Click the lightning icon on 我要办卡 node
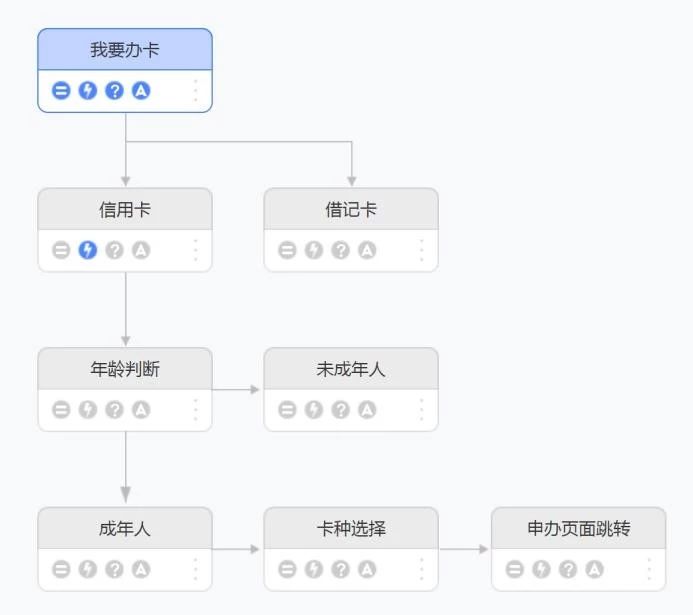The height and width of the screenshot is (615, 693). (x=88, y=91)
